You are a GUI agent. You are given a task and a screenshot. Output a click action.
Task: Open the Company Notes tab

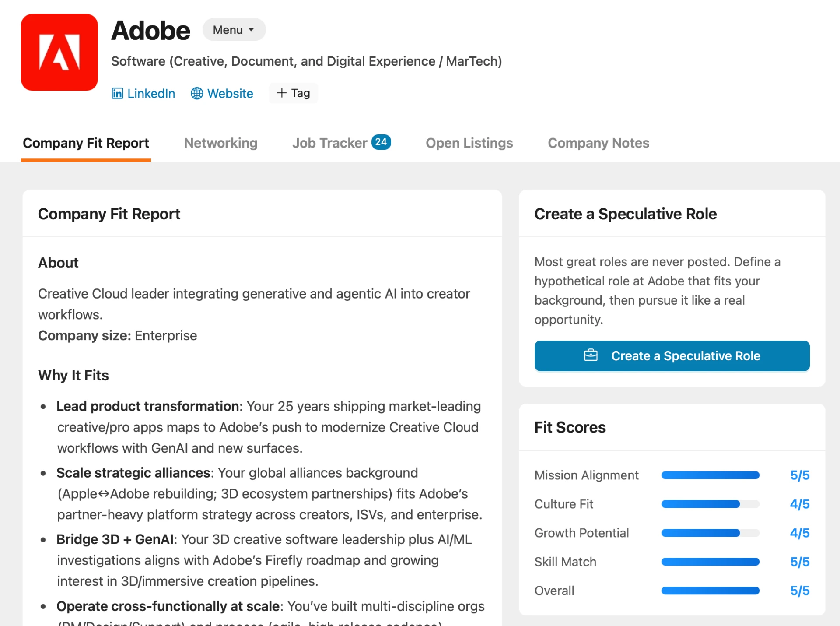click(598, 143)
